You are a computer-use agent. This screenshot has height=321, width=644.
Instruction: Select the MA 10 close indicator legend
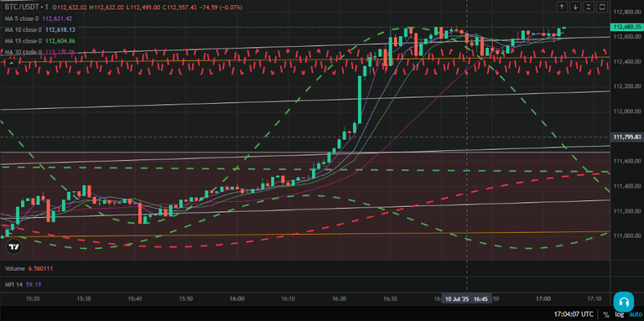point(23,29)
